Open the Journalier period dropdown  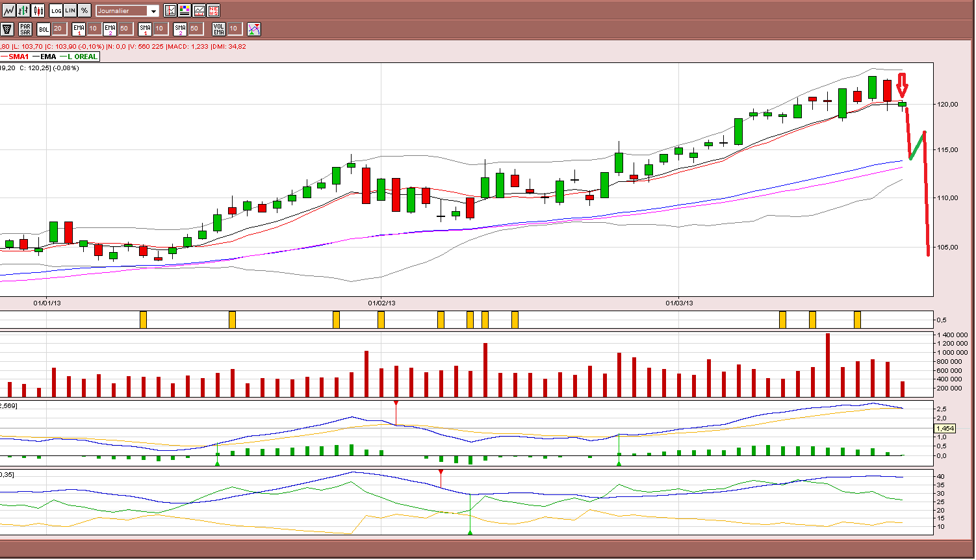point(127,11)
